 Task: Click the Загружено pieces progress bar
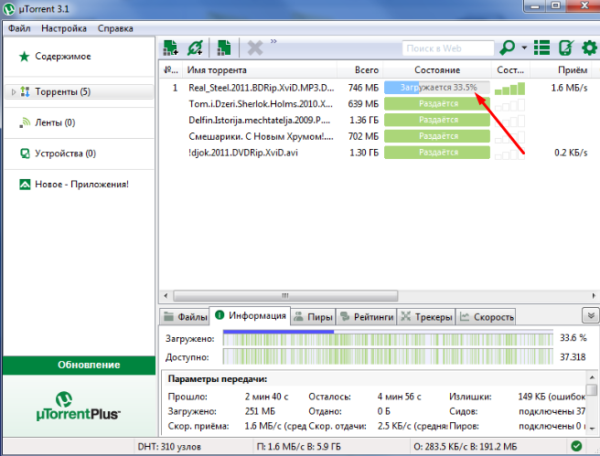(388, 339)
